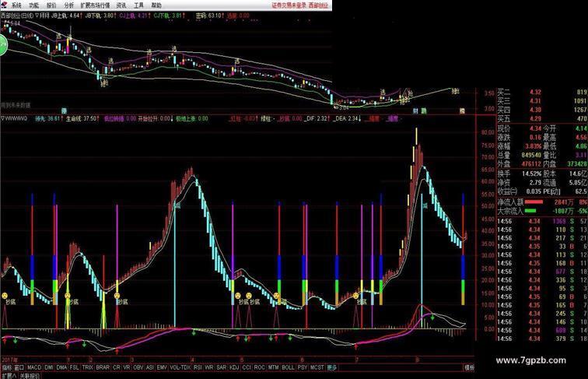The image size is (588, 379).
Task: Select the MCST indicator tab
Action: coord(317,367)
